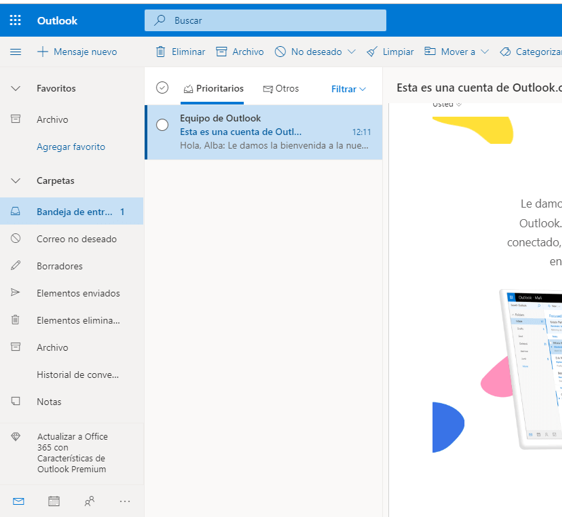This screenshot has width=562, height=517.
Task: Click the Categorizar tag icon
Action: click(505, 52)
